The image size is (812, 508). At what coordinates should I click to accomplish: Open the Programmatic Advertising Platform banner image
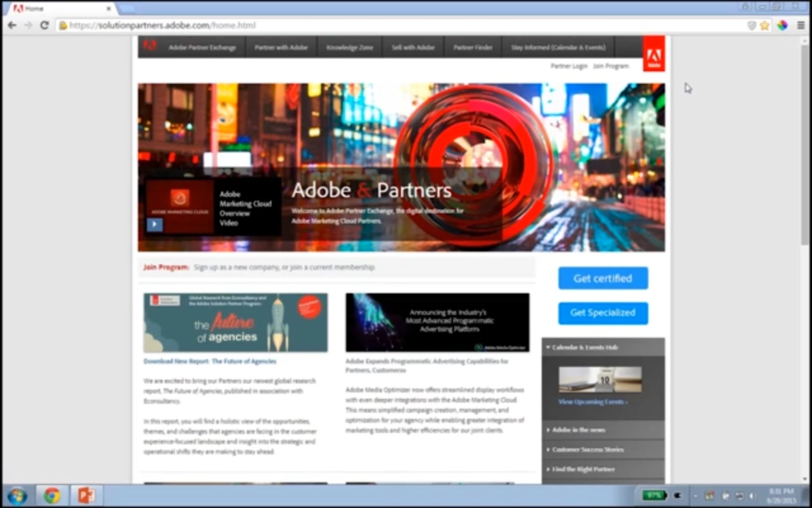point(437,322)
